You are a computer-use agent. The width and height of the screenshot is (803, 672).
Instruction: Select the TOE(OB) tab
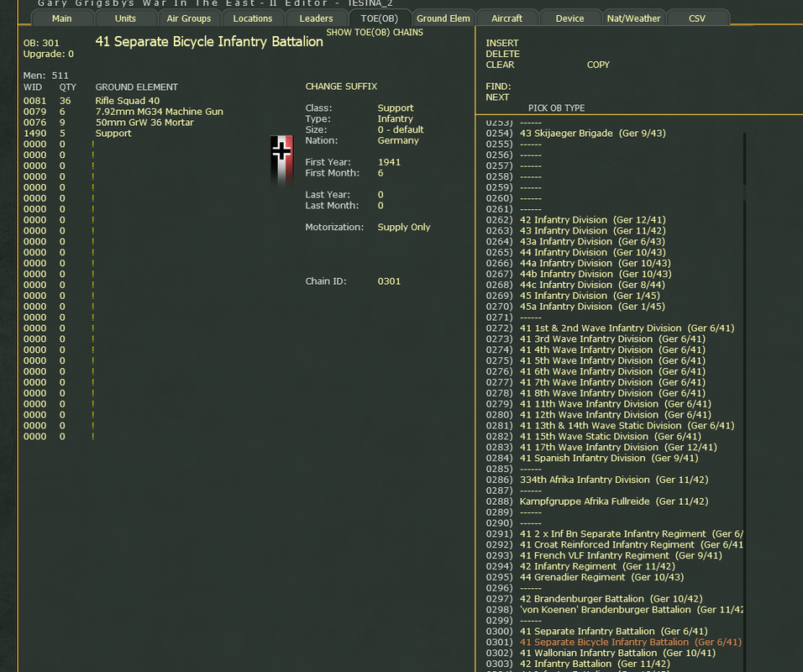pyautogui.click(x=380, y=18)
